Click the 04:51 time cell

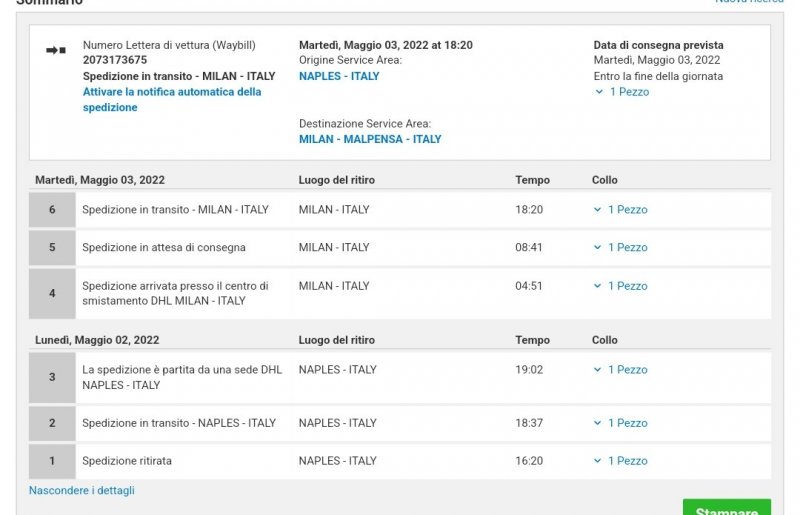pos(529,286)
